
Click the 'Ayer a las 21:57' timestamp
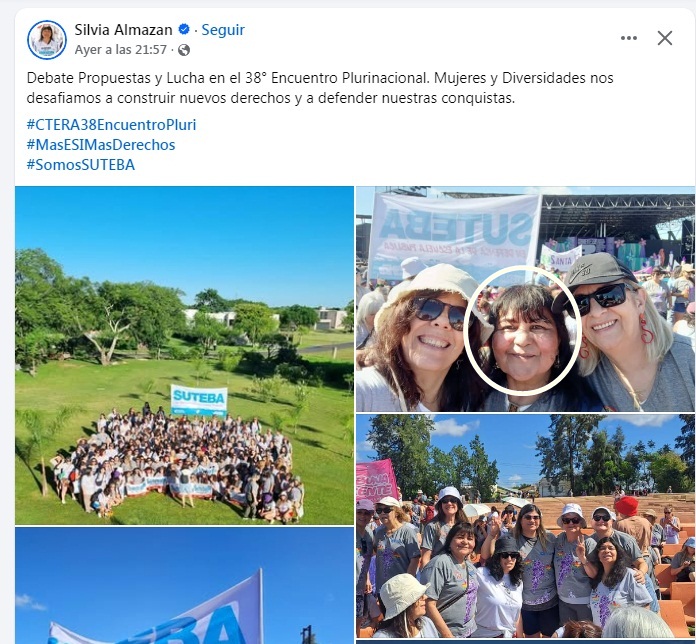120,50
